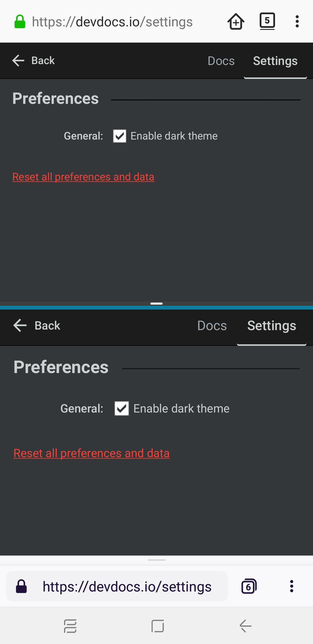Click Reset all preferences and data link
Screen dimensions: 313x644
tap(83, 177)
